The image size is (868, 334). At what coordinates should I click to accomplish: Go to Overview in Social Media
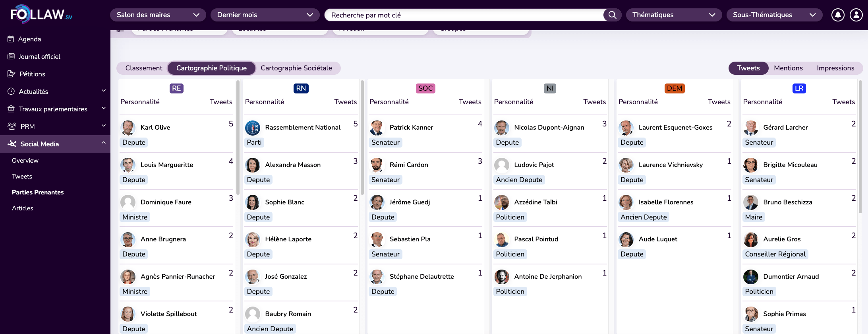click(x=25, y=161)
